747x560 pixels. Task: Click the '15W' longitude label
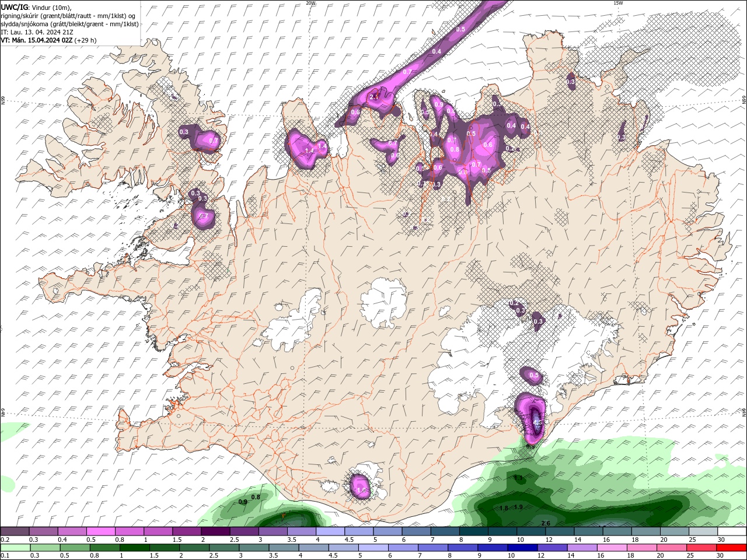(619, 3)
